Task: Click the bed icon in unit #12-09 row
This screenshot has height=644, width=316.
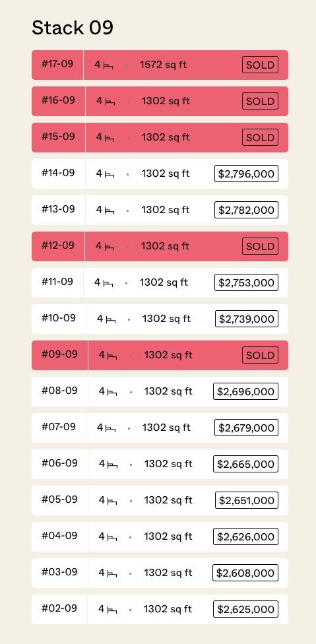Action: point(109,247)
